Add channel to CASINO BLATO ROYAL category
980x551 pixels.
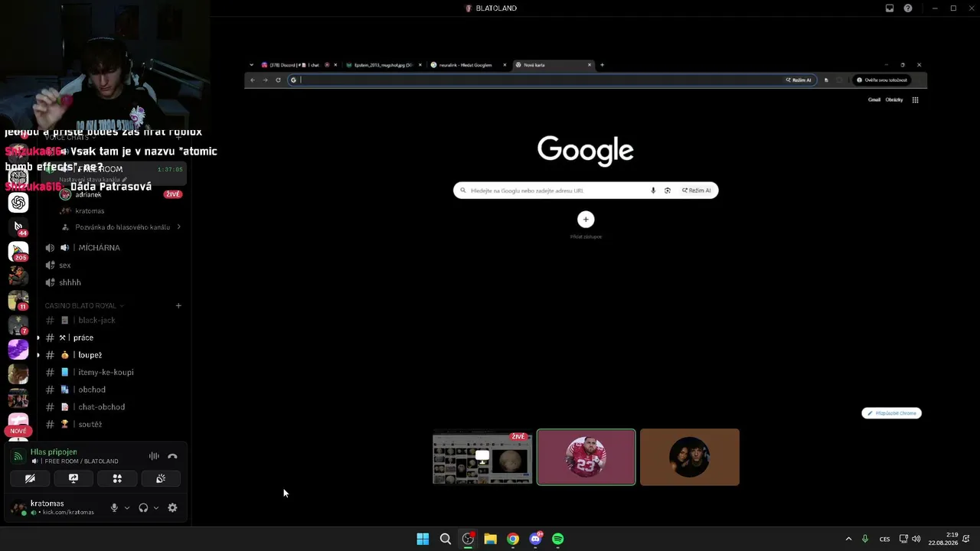[178, 306]
